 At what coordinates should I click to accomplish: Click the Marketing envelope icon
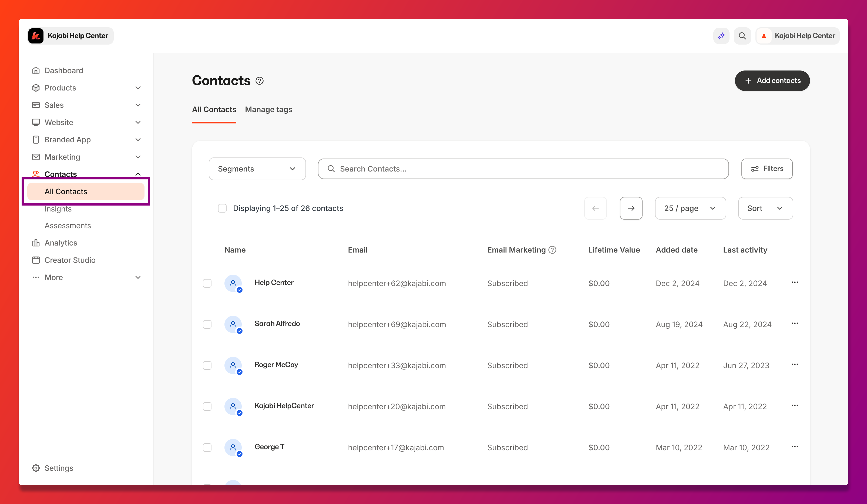36,157
